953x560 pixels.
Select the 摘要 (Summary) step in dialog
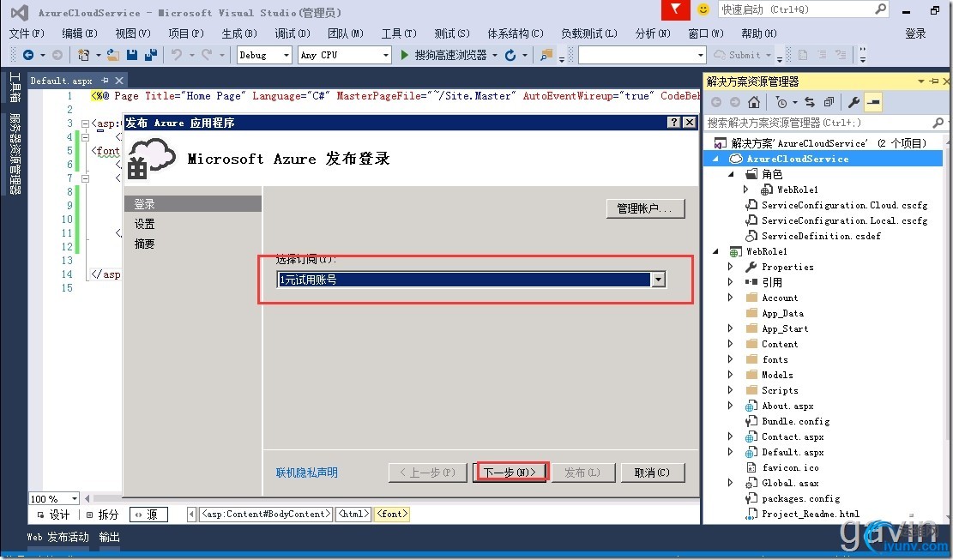pos(145,244)
